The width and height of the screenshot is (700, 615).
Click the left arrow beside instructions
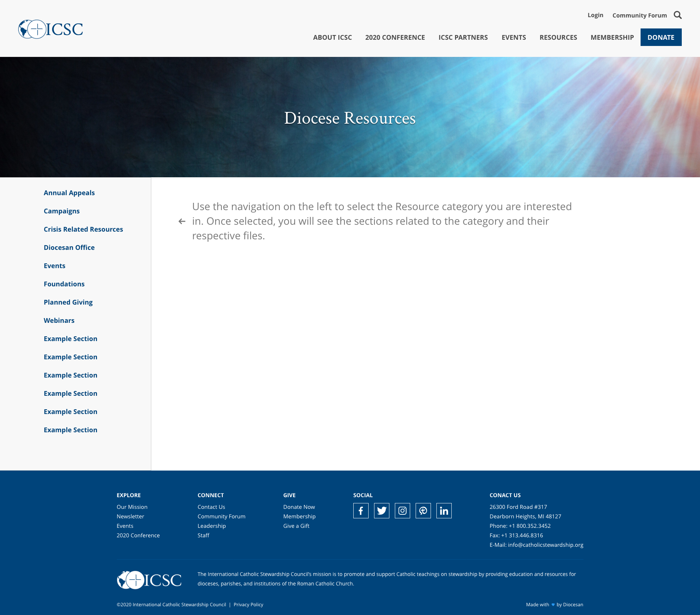[x=182, y=221]
